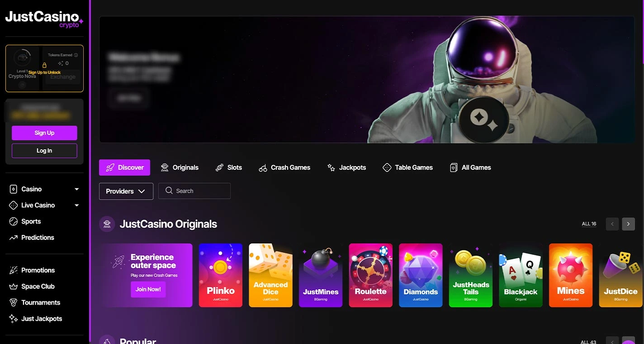
Task: Click the Space Club crown icon
Action: tap(14, 287)
